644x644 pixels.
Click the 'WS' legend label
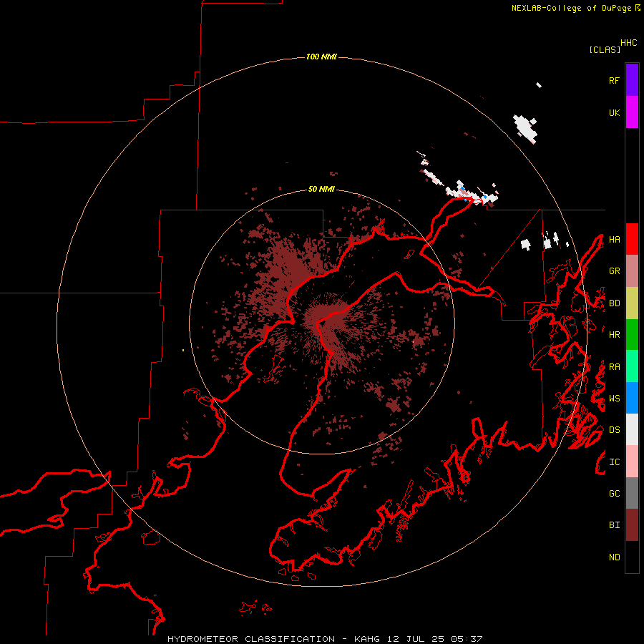614,399
